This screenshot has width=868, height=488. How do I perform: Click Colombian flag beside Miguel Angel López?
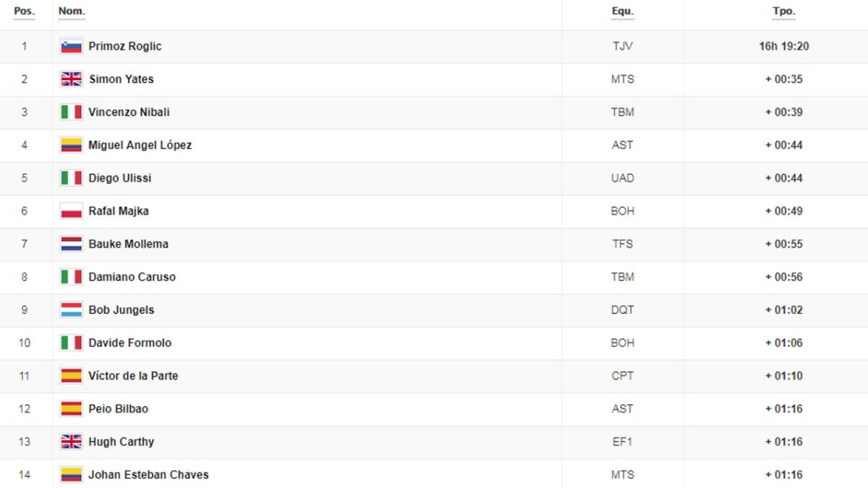(71, 145)
